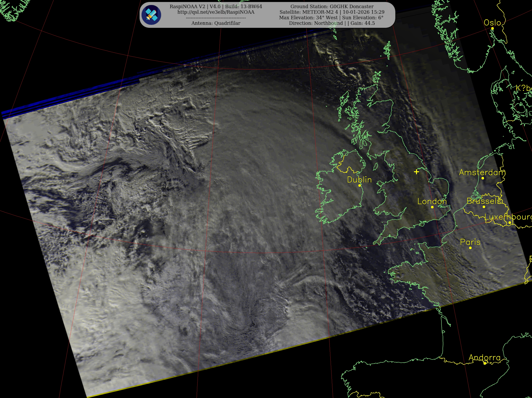Click the London text label
Viewport: 532px width, 398px height.
pyautogui.click(x=432, y=201)
